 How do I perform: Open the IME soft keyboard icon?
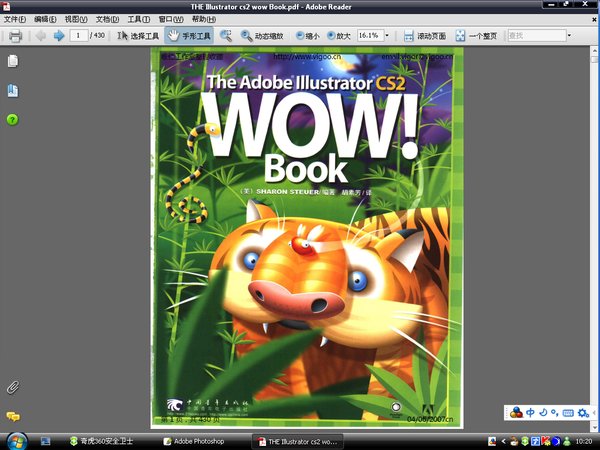point(568,412)
